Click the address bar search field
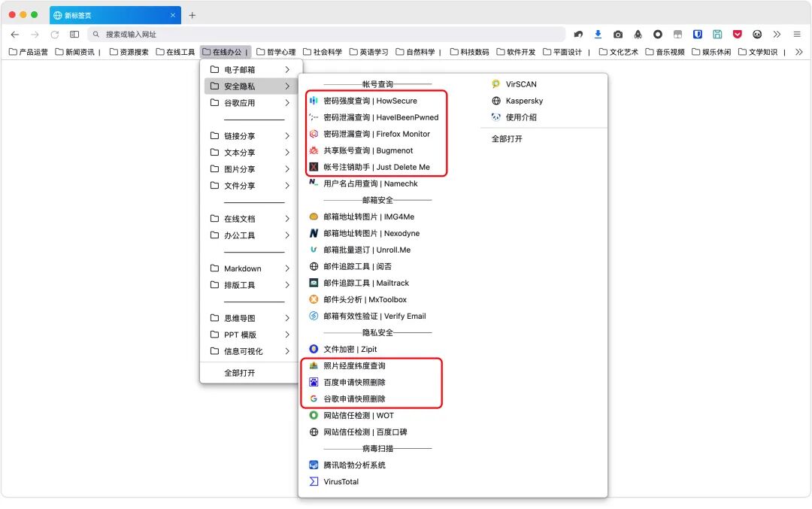Viewport: 812px width, 509px height. click(x=326, y=34)
